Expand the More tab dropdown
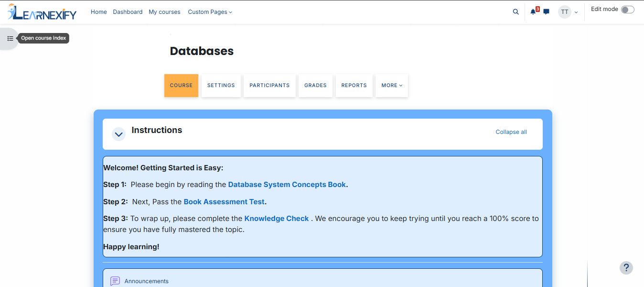 coord(392,86)
